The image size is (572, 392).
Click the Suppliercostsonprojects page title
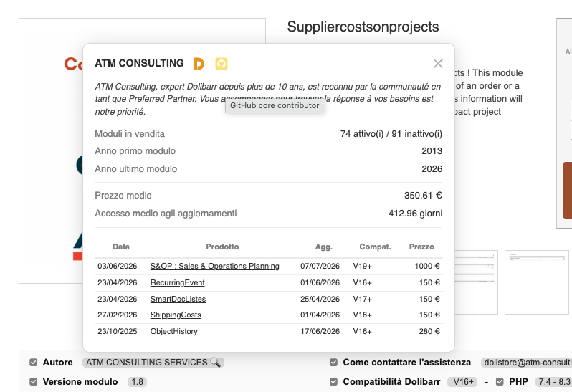coord(363,27)
